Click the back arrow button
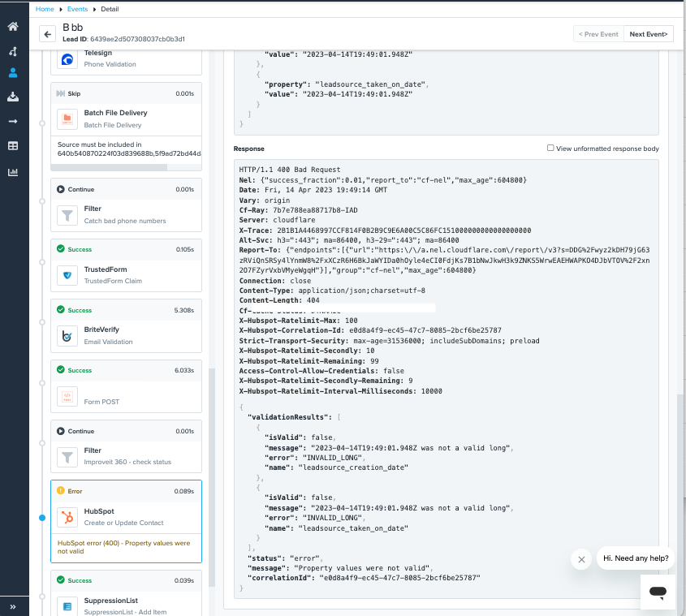This screenshot has width=686, height=616. (x=47, y=34)
